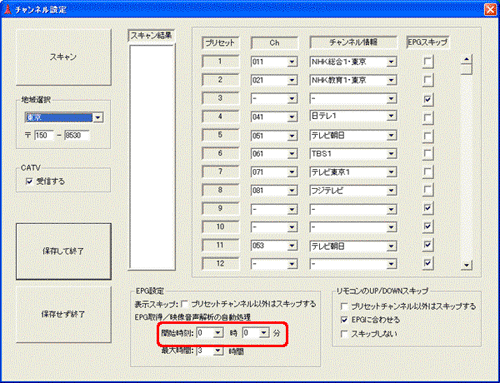500x383 pixels.
Task: Open channel info dropdown for preset 5
Action: 391,136
